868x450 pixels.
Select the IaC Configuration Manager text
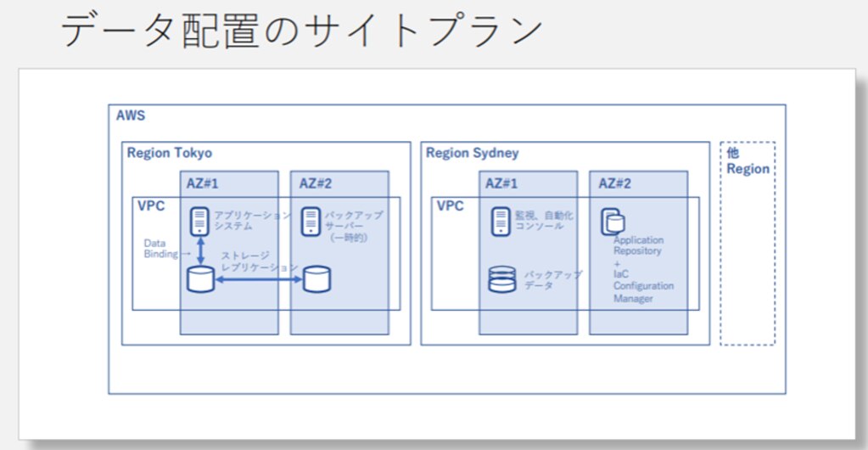pos(643,286)
